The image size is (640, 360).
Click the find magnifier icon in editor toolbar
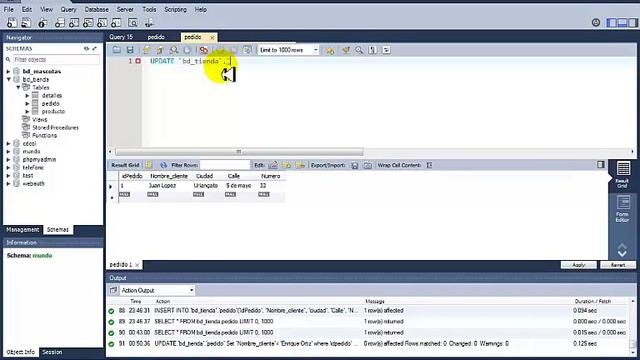(x=359, y=50)
